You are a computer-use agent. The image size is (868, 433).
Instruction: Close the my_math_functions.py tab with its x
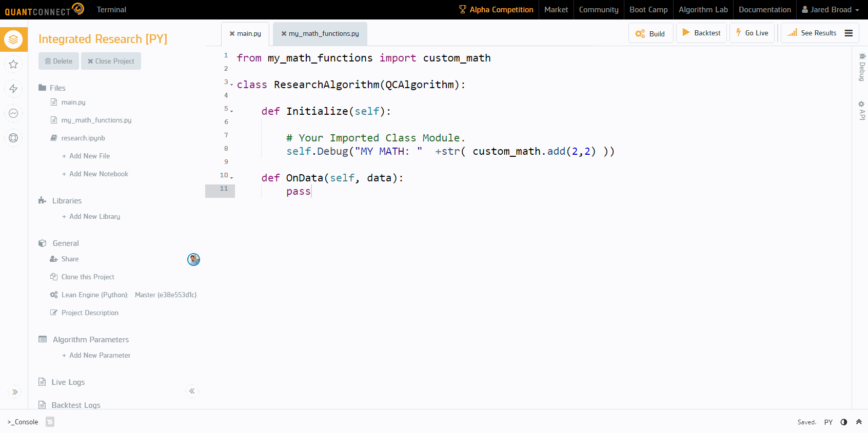(x=284, y=34)
